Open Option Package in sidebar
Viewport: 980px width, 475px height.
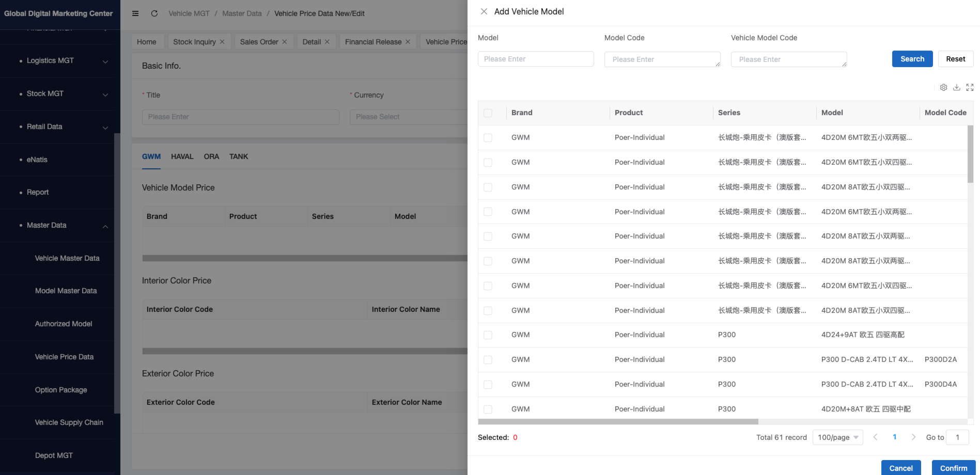point(61,390)
